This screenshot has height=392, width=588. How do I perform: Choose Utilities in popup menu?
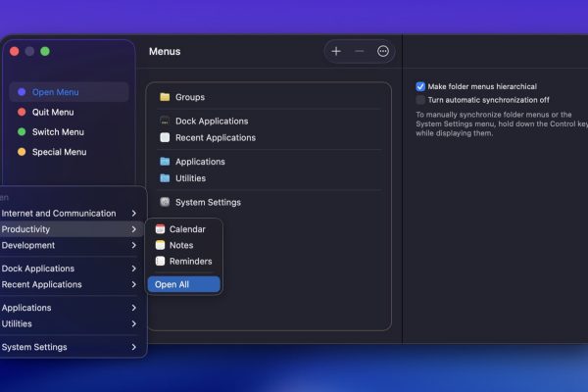(x=72, y=323)
